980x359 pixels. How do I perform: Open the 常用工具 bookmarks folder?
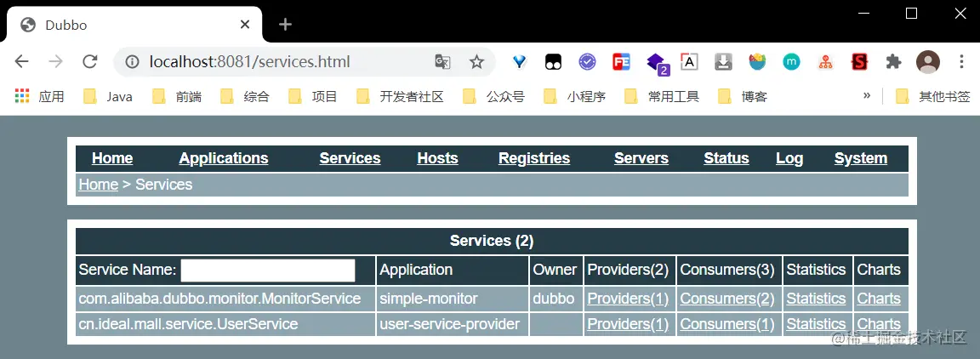coord(662,96)
